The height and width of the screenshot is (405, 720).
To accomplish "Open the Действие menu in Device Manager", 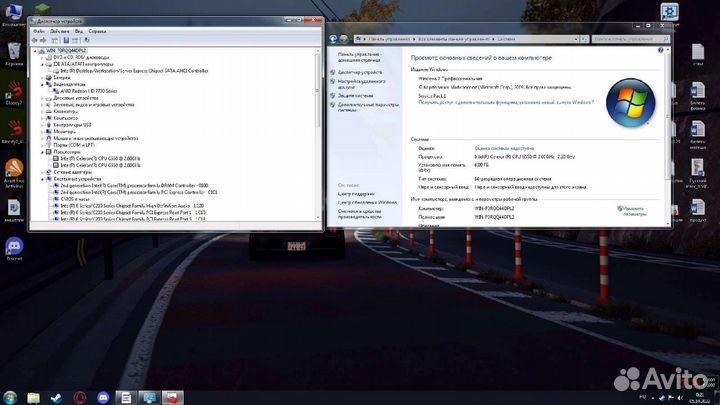I will 58,29.
